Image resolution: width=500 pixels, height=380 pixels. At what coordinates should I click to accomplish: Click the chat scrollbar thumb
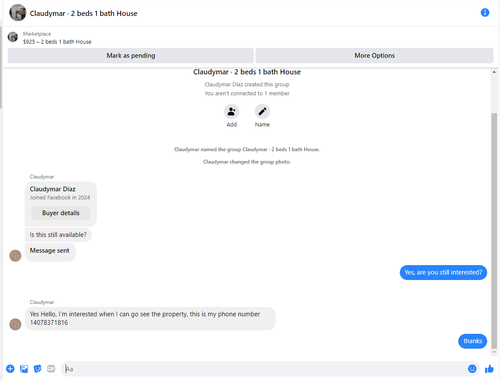pyautogui.click(x=494, y=231)
